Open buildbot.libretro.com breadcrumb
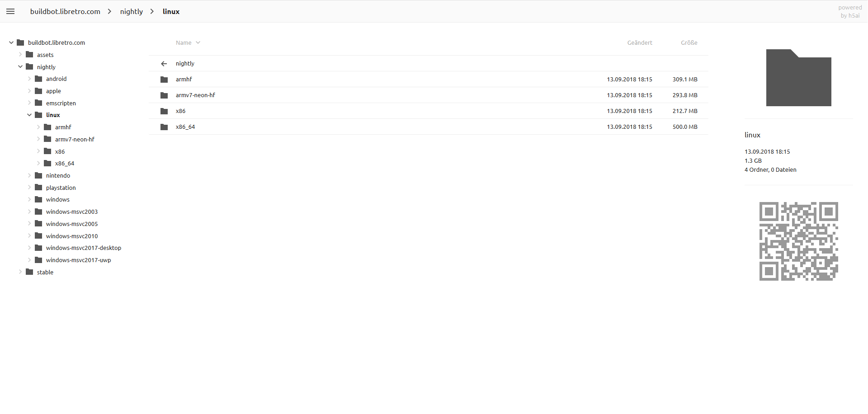The height and width of the screenshot is (414, 868). click(65, 11)
